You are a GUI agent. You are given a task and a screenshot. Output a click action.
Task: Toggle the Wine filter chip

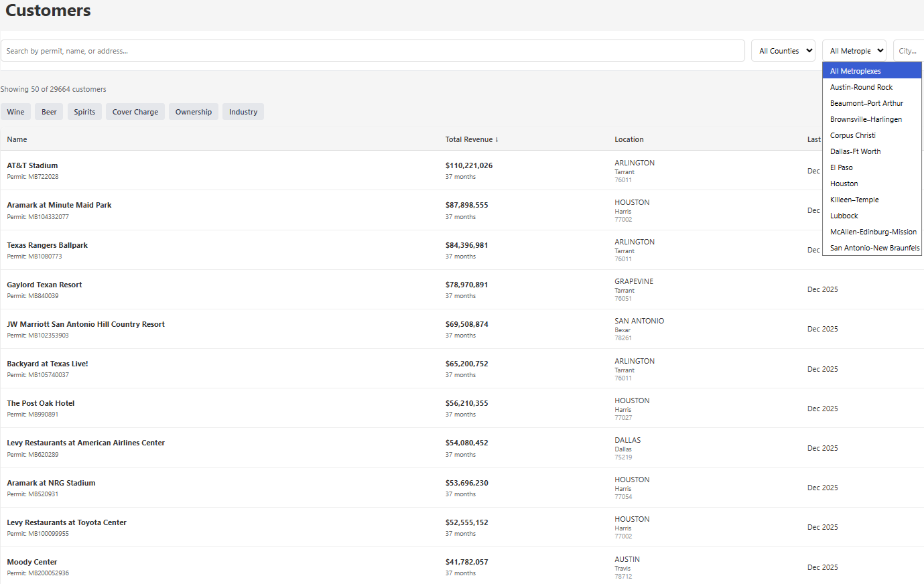click(15, 112)
